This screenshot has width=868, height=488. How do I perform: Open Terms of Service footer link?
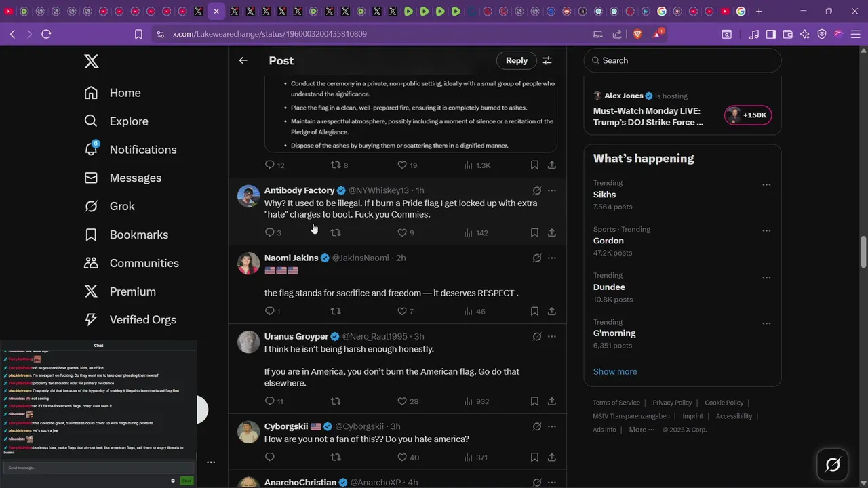coord(616,403)
